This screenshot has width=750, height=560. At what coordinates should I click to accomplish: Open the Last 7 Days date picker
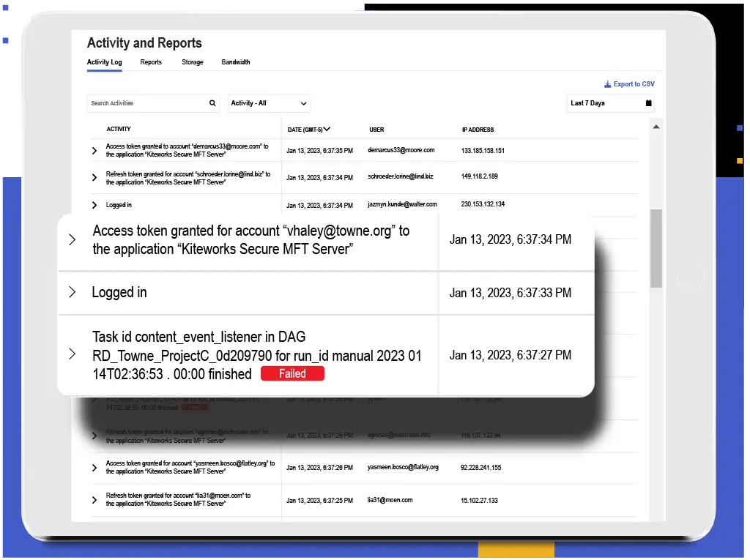click(x=610, y=103)
